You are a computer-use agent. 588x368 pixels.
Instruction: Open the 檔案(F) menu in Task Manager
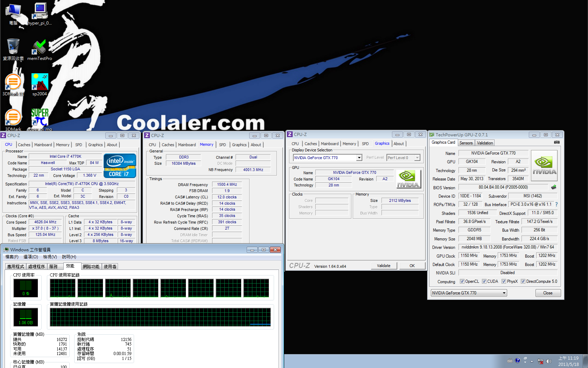point(12,257)
